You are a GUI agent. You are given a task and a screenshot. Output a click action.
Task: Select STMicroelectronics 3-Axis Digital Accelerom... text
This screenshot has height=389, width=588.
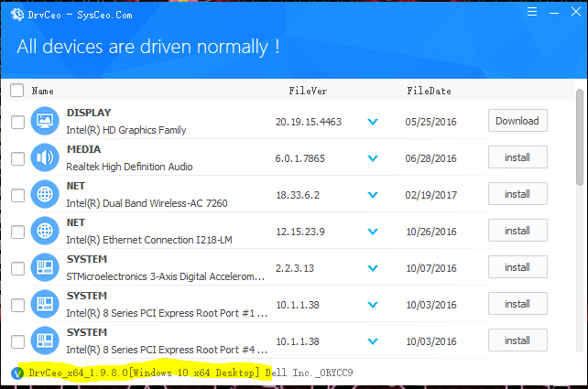coord(166,276)
